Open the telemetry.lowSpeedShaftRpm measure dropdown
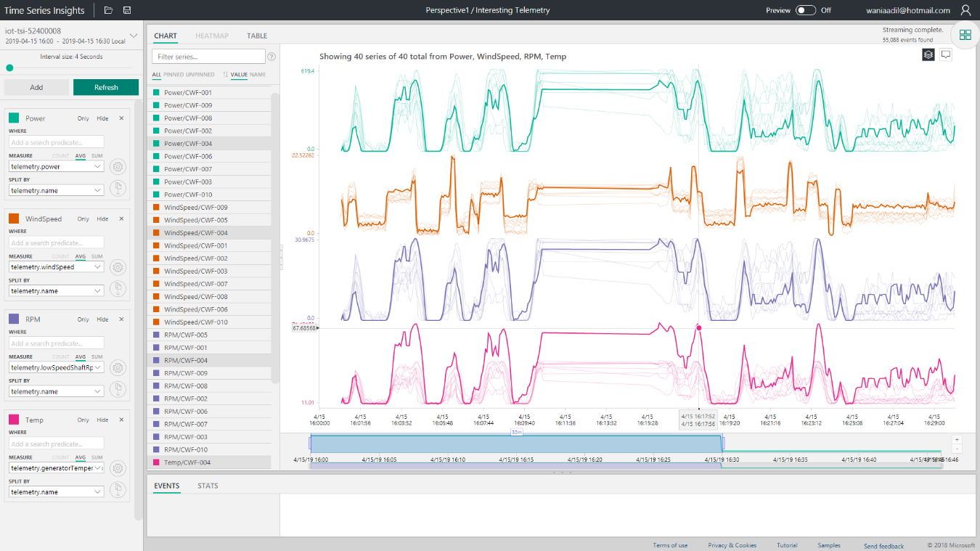Image resolution: width=980 pixels, height=551 pixels. [x=57, y=368]
